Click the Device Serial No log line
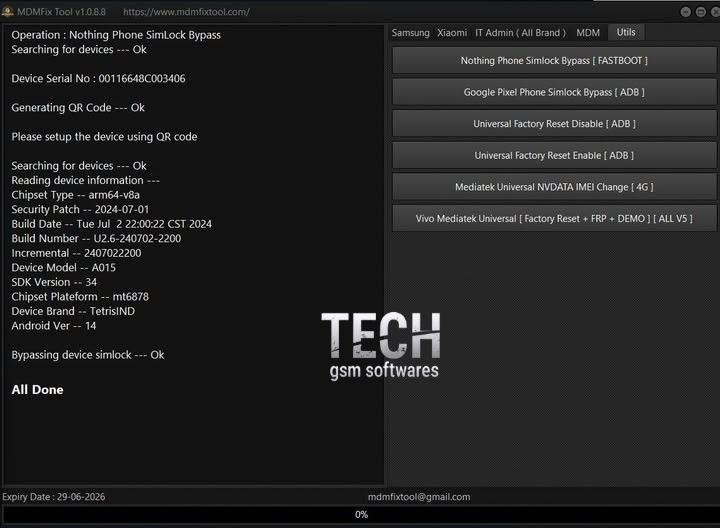This screenshot has height=528, width=720. click(x=98, y=79)
